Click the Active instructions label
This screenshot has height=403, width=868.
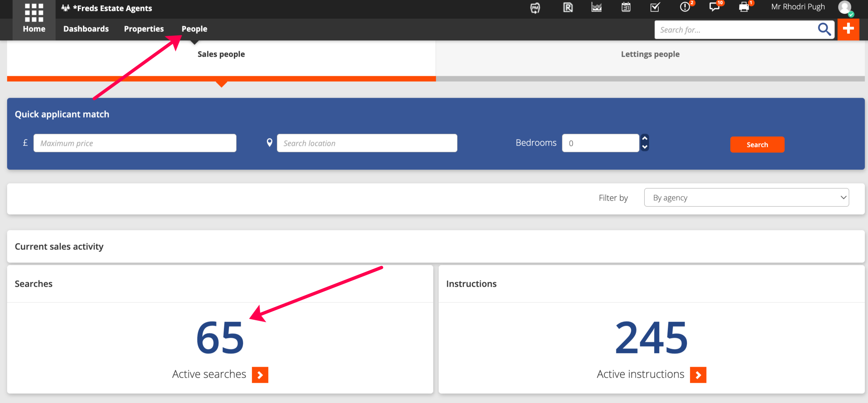coord(640,374)
